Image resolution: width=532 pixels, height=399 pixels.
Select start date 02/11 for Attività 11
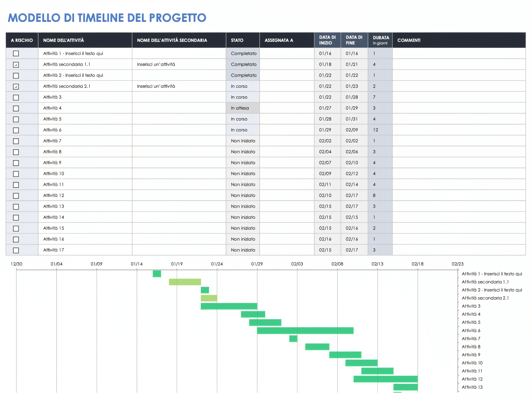328,185
